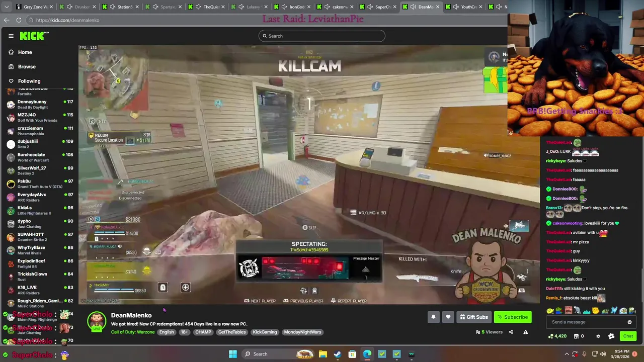The height and width of the screenshot is (362, 644).
Task: Click dubjushiii avatar in sidebar
Action: [x=11, y=144]
